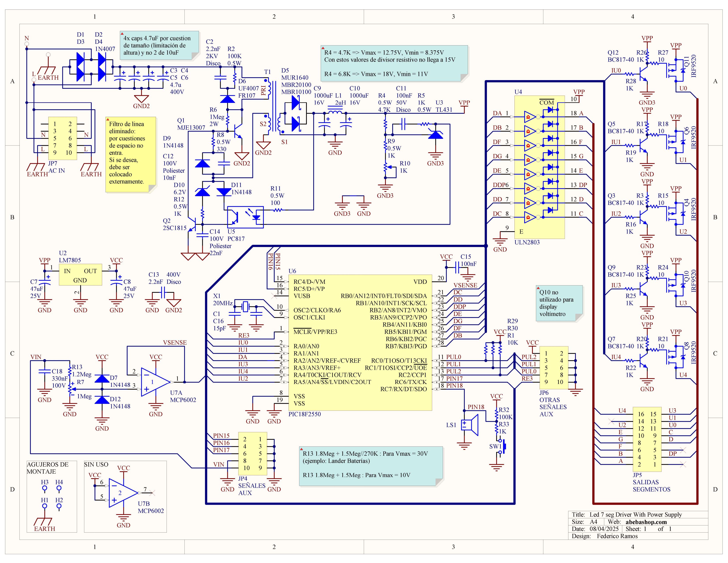Select the R4 voltage divider text note
728x563 pixels.
tap(394, 63)
